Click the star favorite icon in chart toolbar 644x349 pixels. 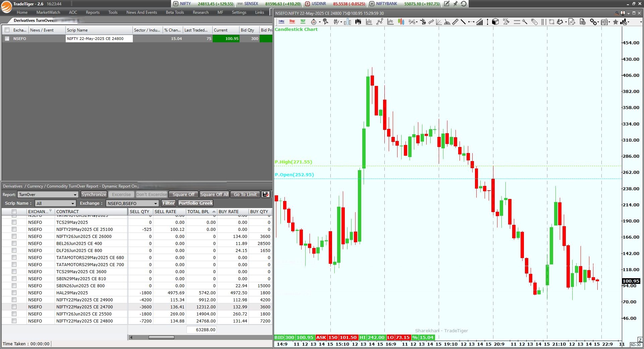tap(615, 22)
